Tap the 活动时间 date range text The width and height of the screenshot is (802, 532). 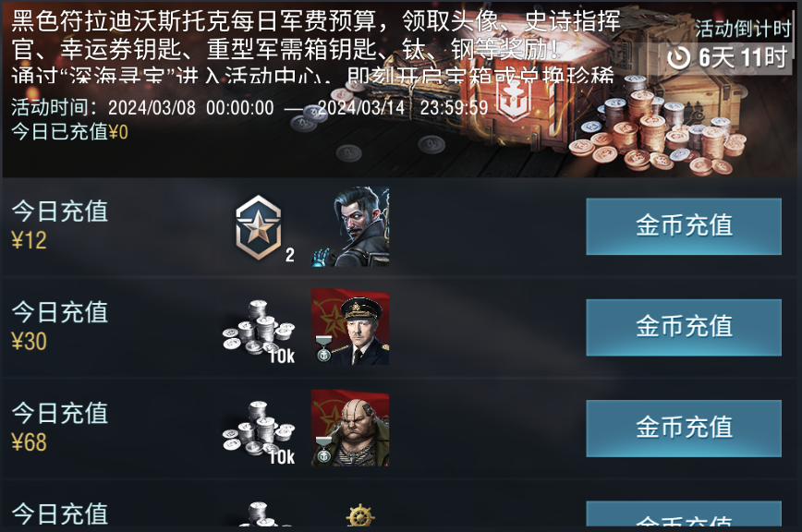(x=249, y=108)
